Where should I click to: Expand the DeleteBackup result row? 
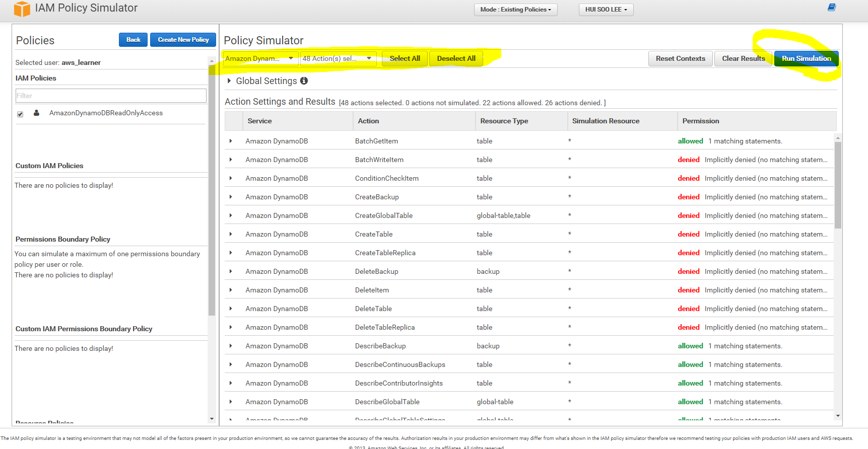[x=231, y=271]
